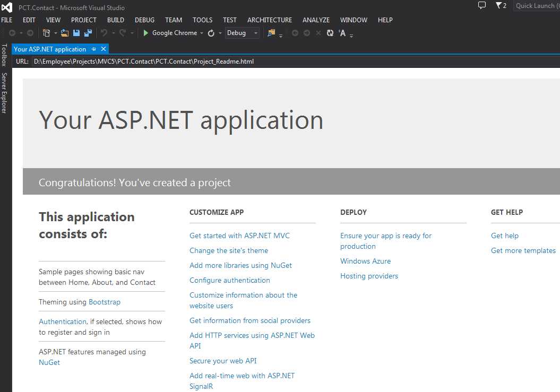Open the ARCHITECTURE menu
Image resolution: width=560 pixels, height=392 pixels.
point(270,20)
